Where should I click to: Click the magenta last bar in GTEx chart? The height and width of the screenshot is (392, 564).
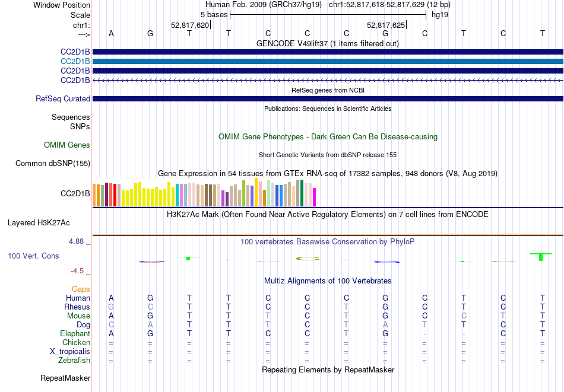(x=314, y=197)
